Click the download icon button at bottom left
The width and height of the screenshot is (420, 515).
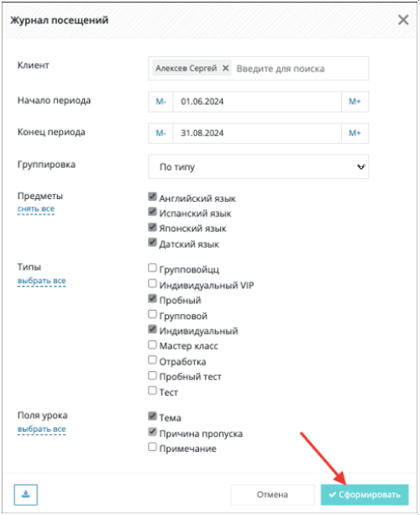coord(25,494)
